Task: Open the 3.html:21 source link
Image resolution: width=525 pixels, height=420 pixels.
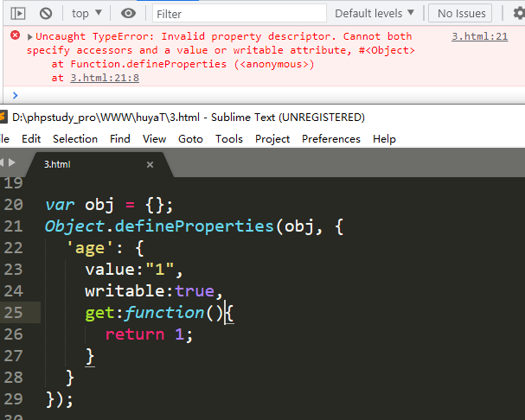Action: tap(480, 36)
